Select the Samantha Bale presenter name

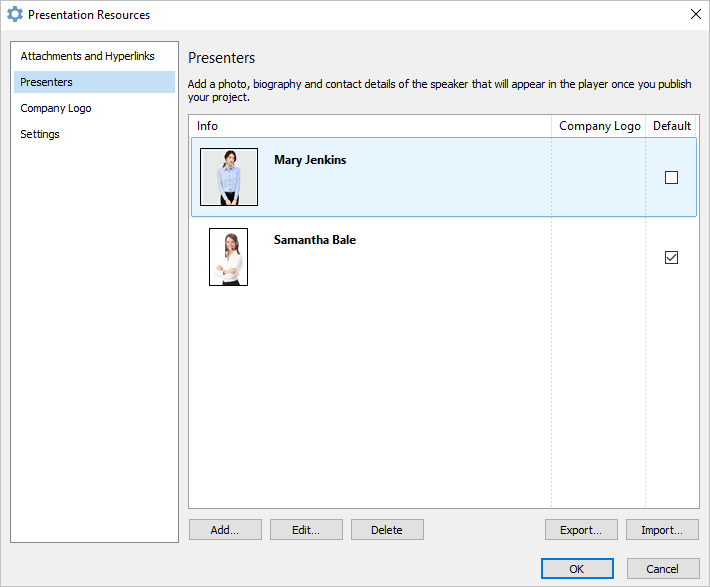(315, 240)
